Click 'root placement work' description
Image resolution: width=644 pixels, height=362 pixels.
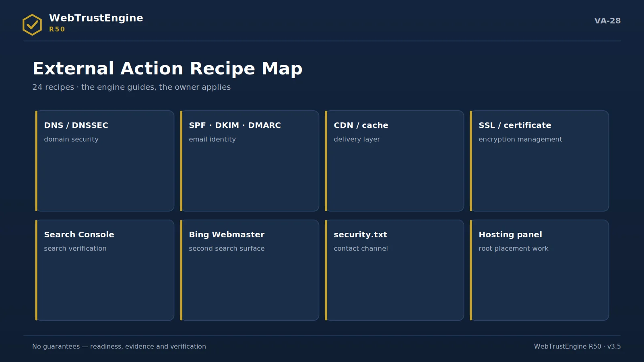pos(514,249)
